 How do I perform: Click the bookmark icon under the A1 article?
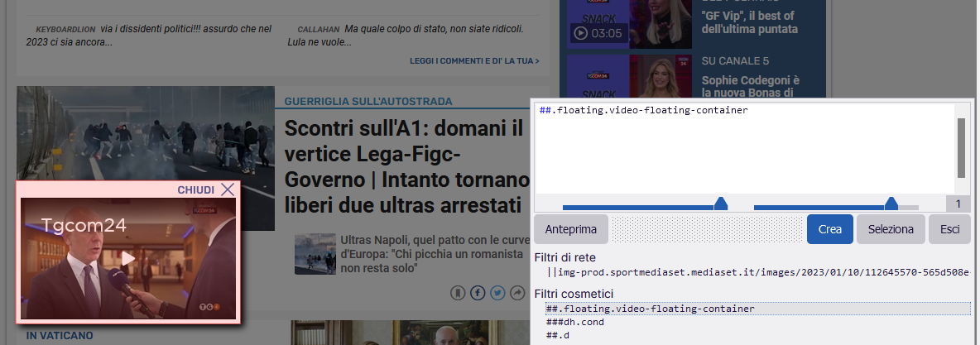point(458,293)
